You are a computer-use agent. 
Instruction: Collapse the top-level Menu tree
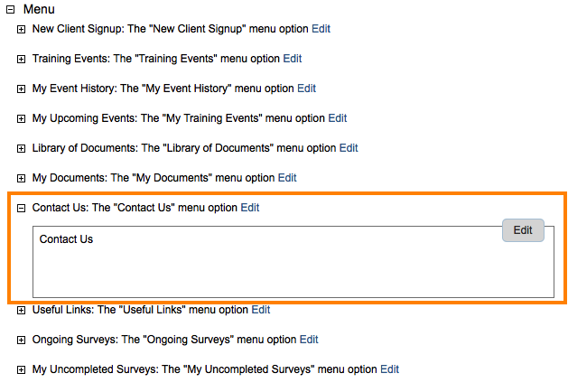click(x=10, y=10)
